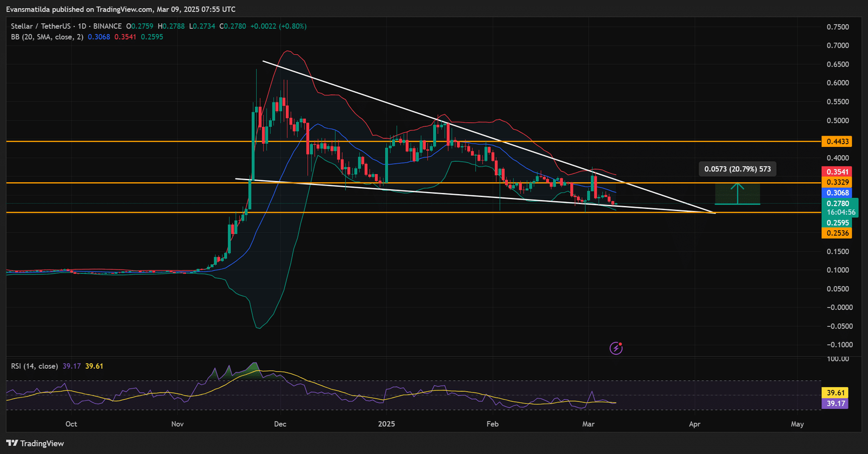This screenshot has width=868, height=454.
Task: Click the green upward arrow in measurement box
Action: click(x=737, y=194)
